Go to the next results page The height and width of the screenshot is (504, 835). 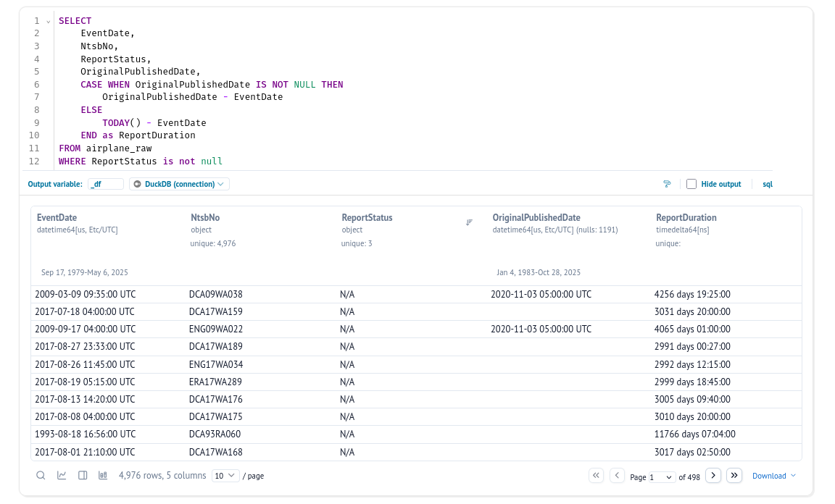pos(713,476)
